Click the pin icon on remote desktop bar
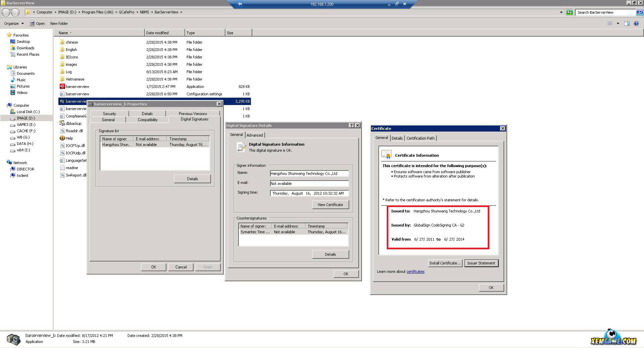The height and width of the screenshot is (348, 644). [x=239, y=4]
